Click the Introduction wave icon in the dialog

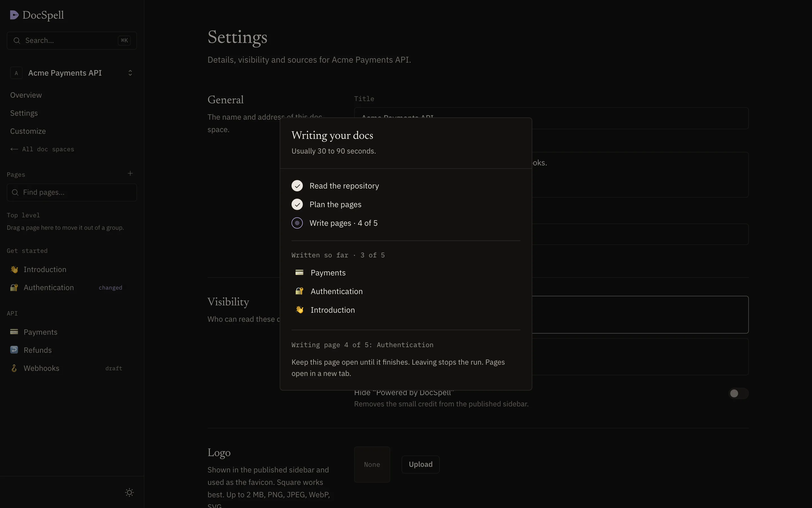coord(299,310)
